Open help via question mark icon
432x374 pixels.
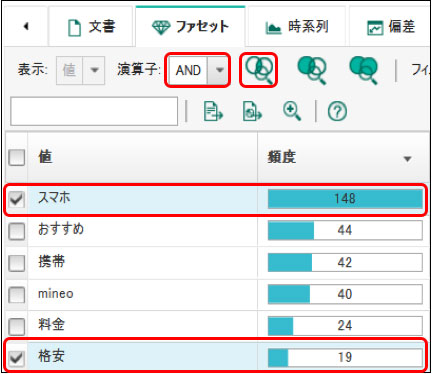[x=337, y=111]
